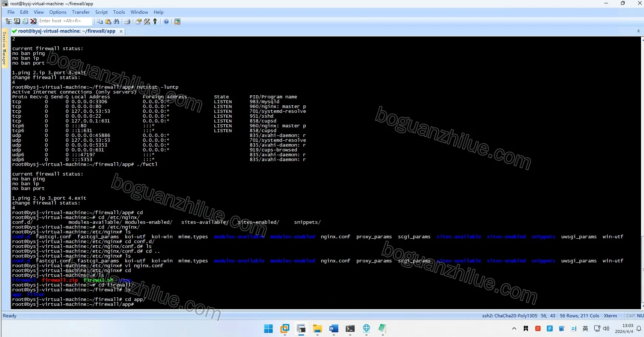
Task: Open the Transfer menu
Action: (81, 12)
